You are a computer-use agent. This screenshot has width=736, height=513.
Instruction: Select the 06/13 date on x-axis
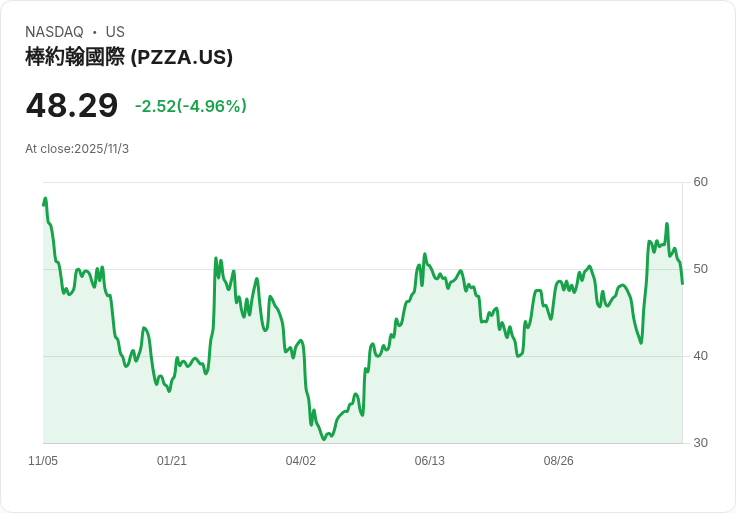point(430,461)
